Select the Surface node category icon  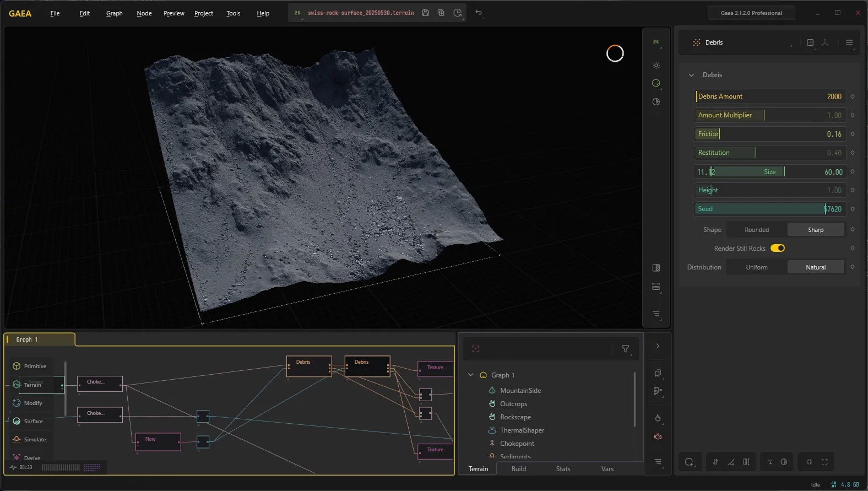click(x=17, y=421)
